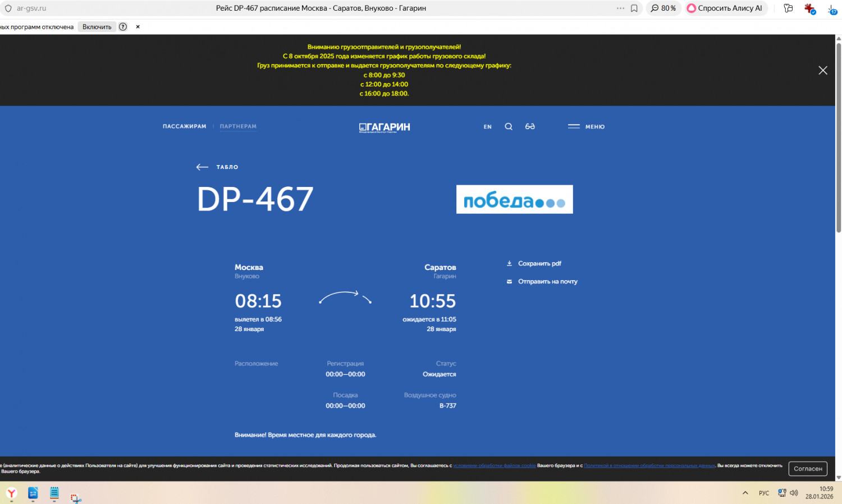
Task: Open the three-dots menu in address bar
Action: tap(620, 8)
